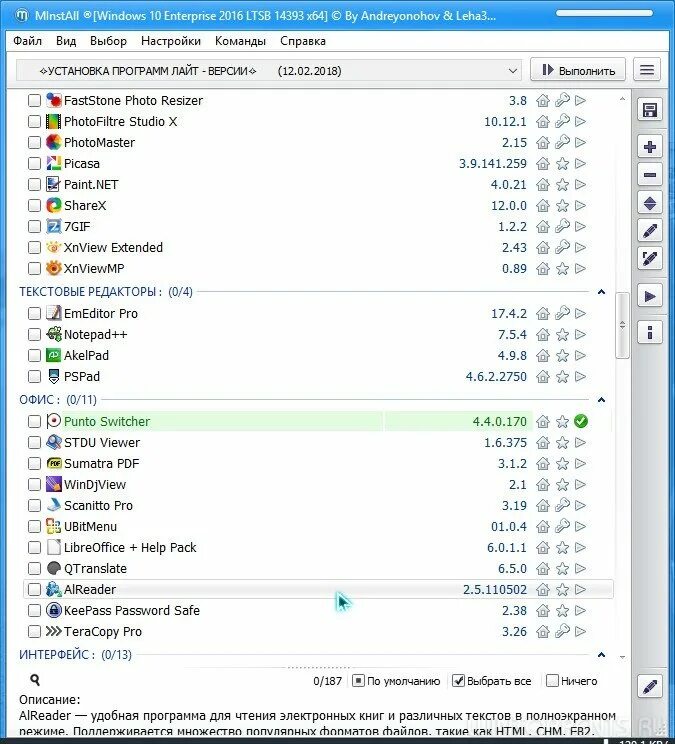This screenshot has height=744, width=675.
Task: Click the move up/down diamond sidebar icon
Action: click(649, 204)
